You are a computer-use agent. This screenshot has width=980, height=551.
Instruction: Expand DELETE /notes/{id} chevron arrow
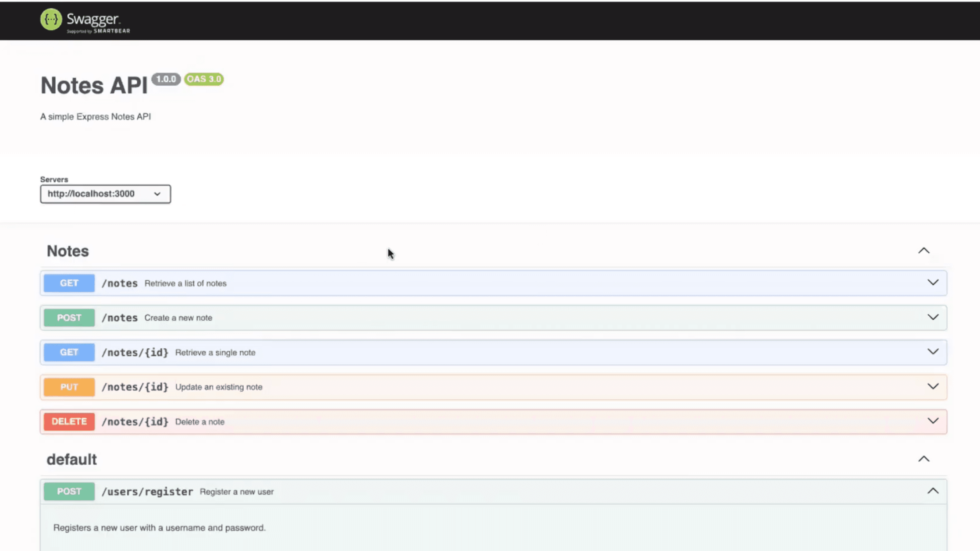933,421
